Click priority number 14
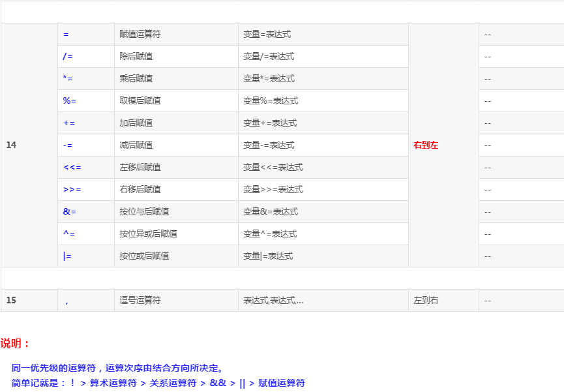Screen dimensions: 564x392 [x=11, y=145]
